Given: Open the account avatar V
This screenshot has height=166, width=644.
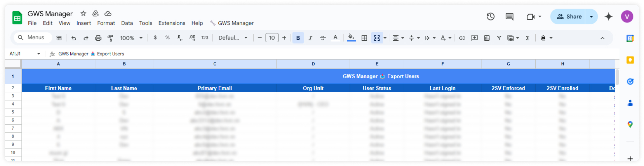Looking at the screenshot, I should pos(627,17).
